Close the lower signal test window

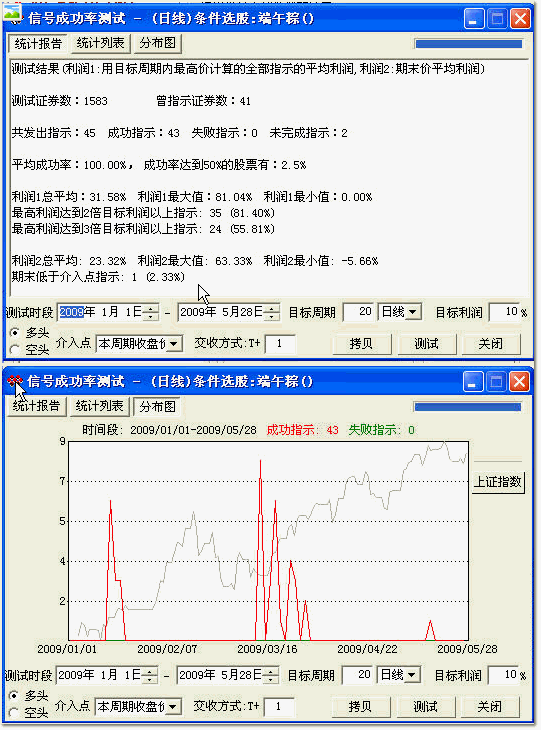pyautogui.click(x=520, y=382)
